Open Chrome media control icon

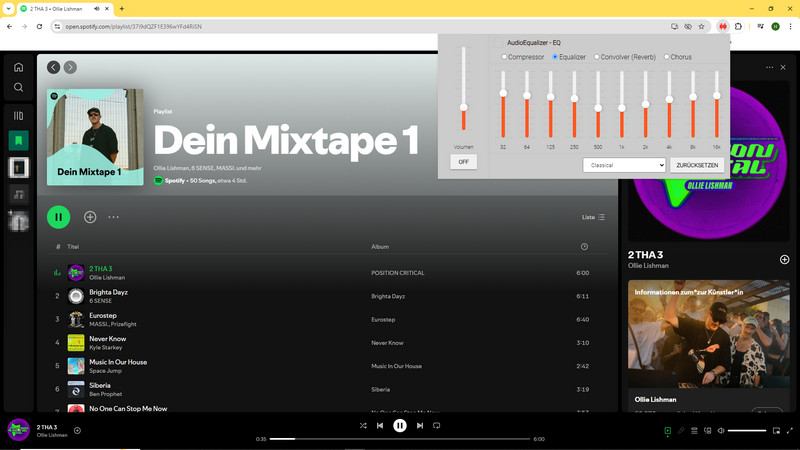click(x=761, y=27)
